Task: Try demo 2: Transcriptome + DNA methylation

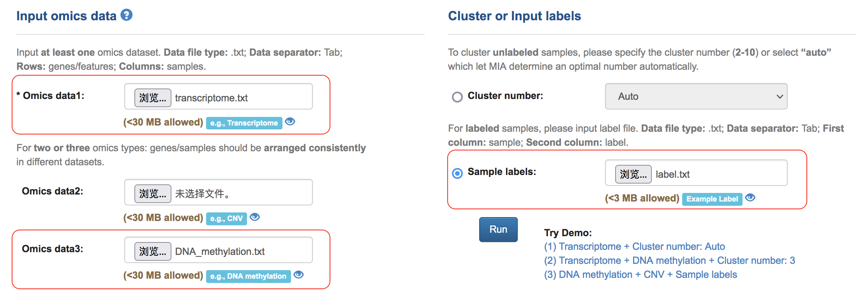Action: tap(669, 260)
